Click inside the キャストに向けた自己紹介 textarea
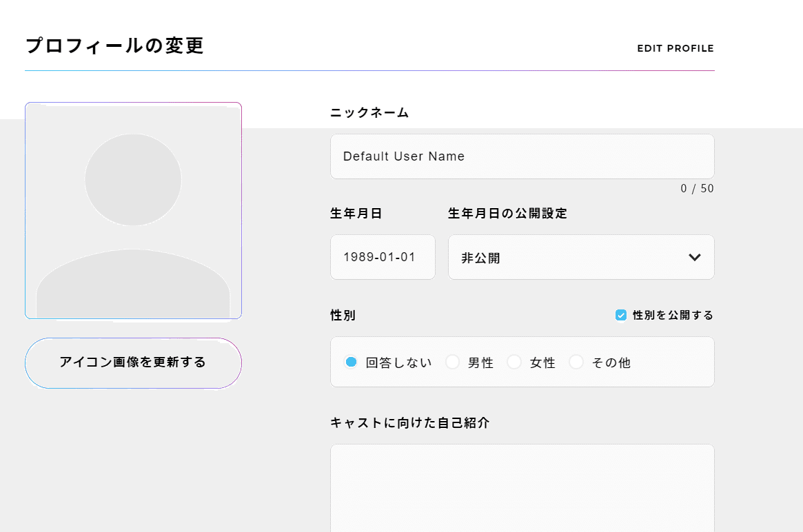This screenshot has height=532, width=803. [522, 489]
